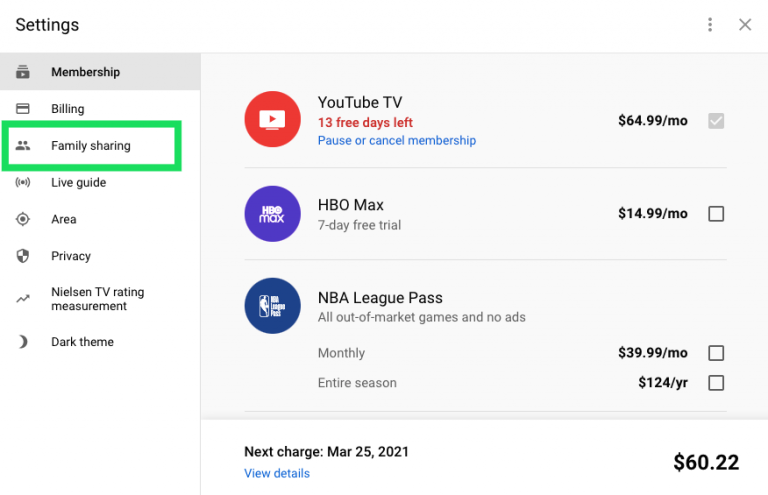This screenshot has width=768, height=495.
Task: Click the Dark theme moon icon
Action: 23,341
